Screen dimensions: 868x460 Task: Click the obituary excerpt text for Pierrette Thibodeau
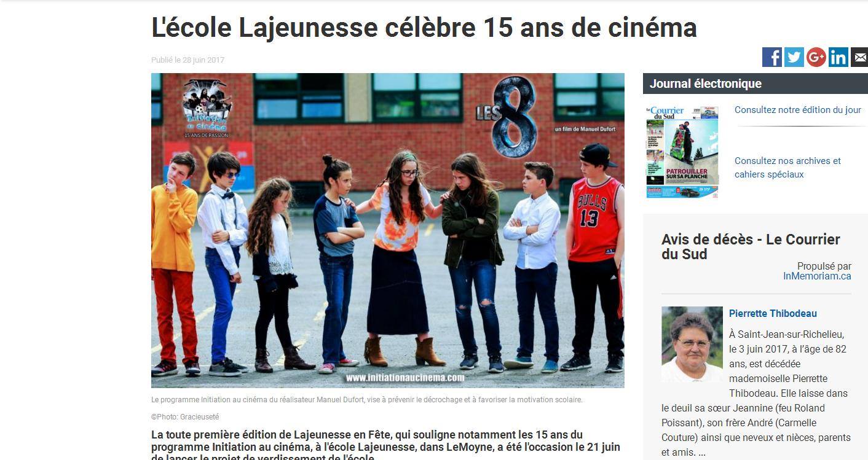point(756,393)
